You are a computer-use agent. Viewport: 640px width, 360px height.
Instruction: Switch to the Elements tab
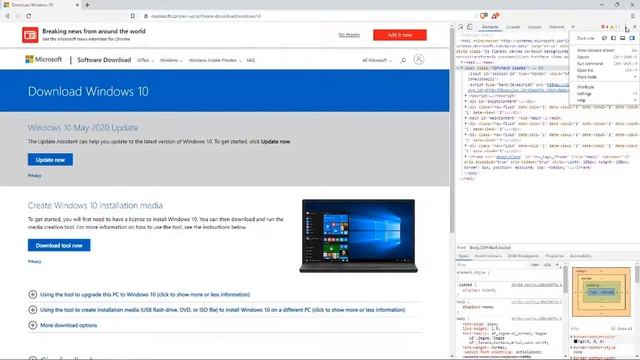coord(490,27)
